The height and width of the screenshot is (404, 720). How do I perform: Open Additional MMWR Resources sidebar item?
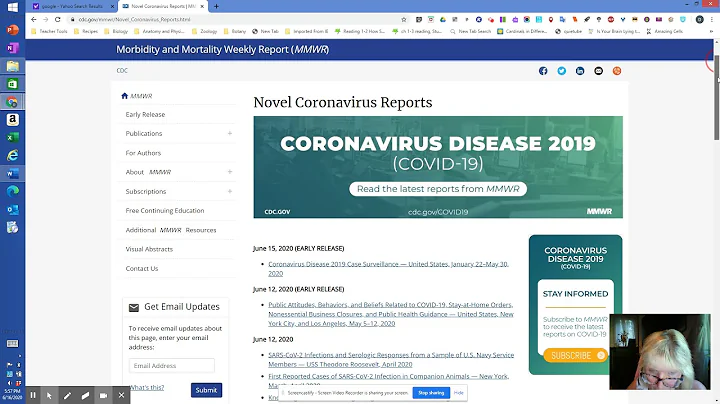point(171,230)
